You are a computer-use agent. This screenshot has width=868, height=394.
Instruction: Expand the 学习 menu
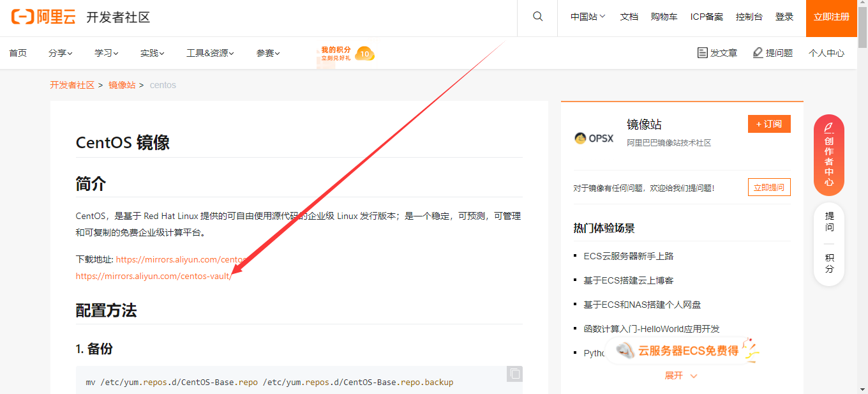tap(107, 53)
